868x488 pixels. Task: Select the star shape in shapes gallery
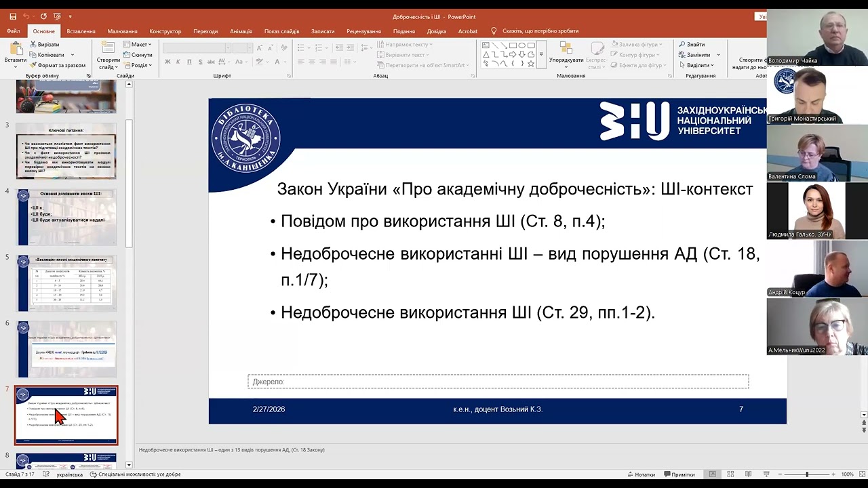coord(531,63)
